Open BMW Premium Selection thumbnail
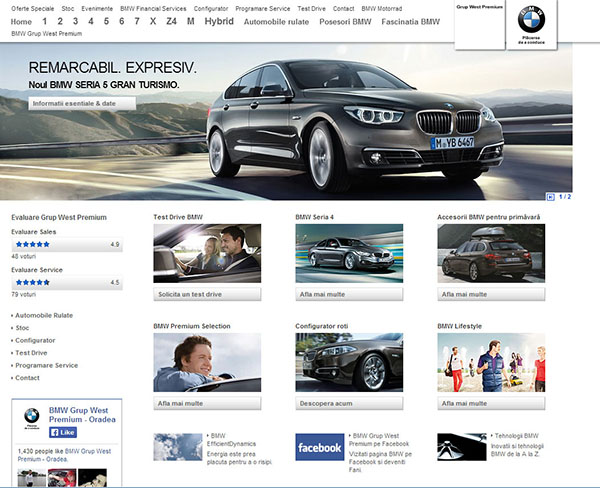Screen dimensions: 600x488 [207, 362]
